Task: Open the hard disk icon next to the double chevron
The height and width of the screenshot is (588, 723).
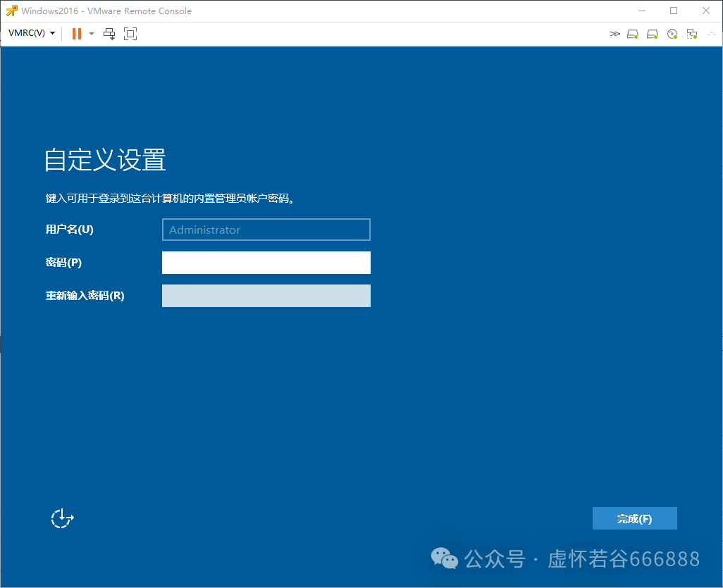Action: click(x=633, y=34)
